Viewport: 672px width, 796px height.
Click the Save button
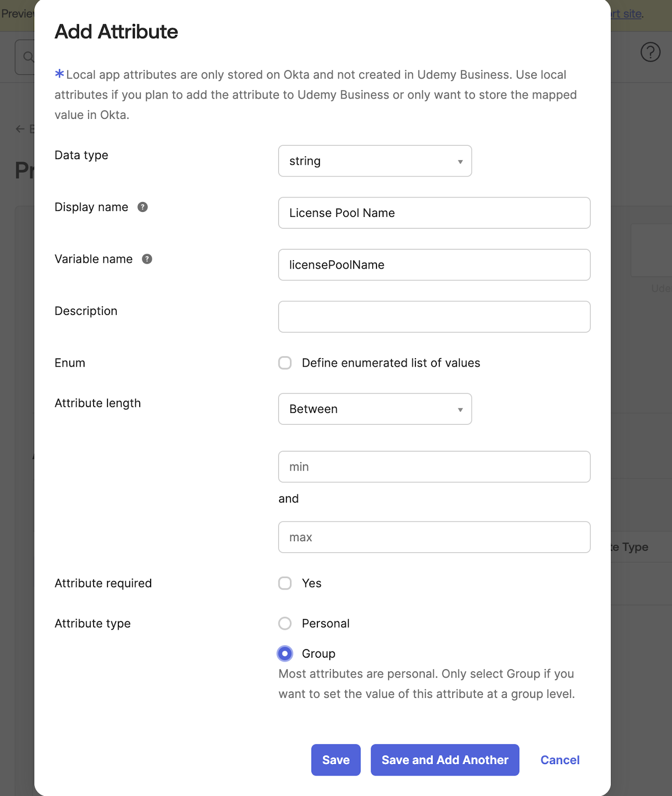pyautogui.click(x=336, y=760)
